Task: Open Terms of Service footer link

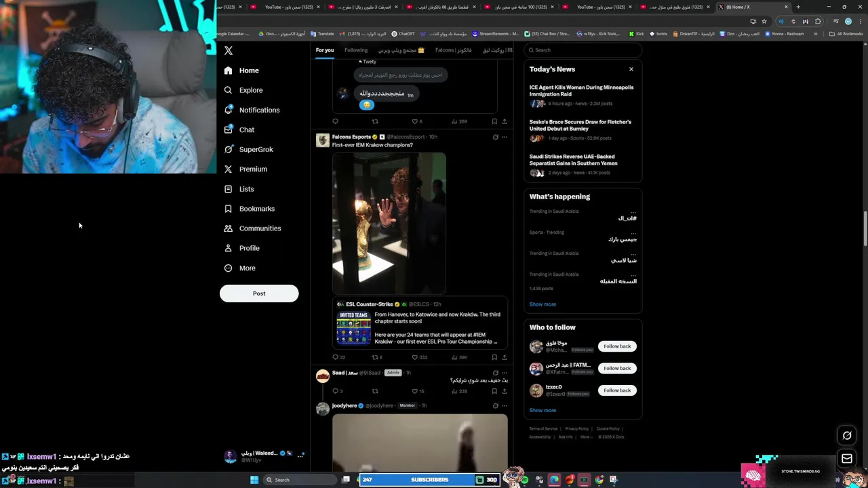Action: pos(543,428)
